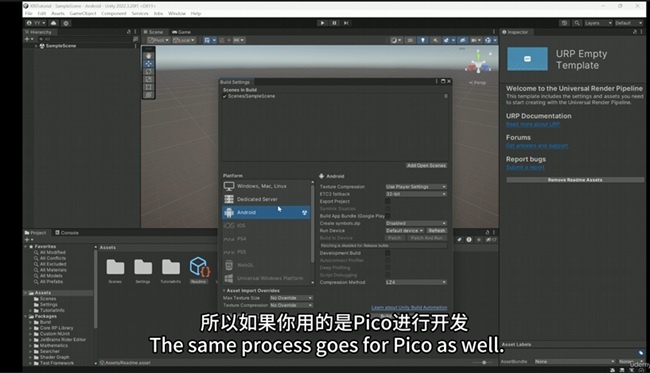Toggle the Export Project checkbox
650x373 pixels.
pyautogui.click(x=388, y=201)
